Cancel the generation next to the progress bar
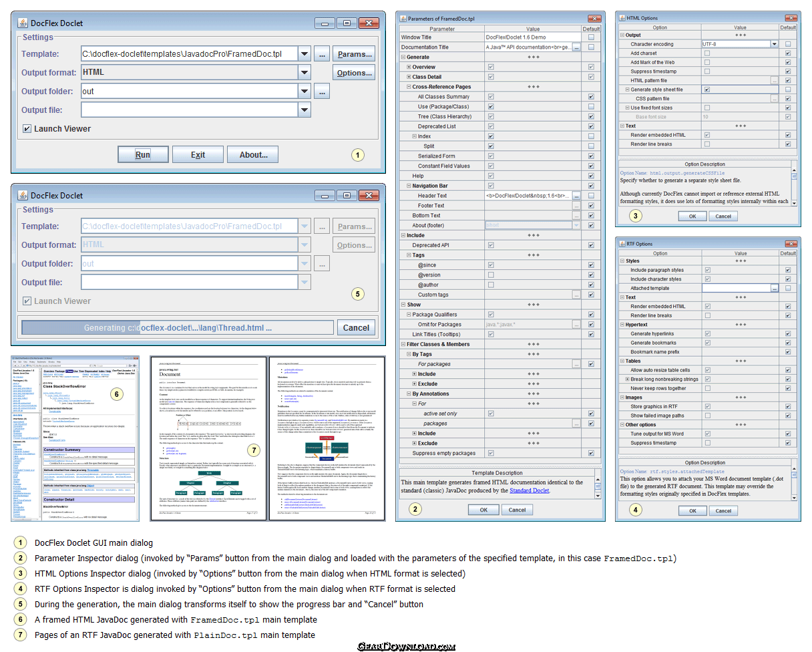This screenshot has width=812, height=652. 356,327
